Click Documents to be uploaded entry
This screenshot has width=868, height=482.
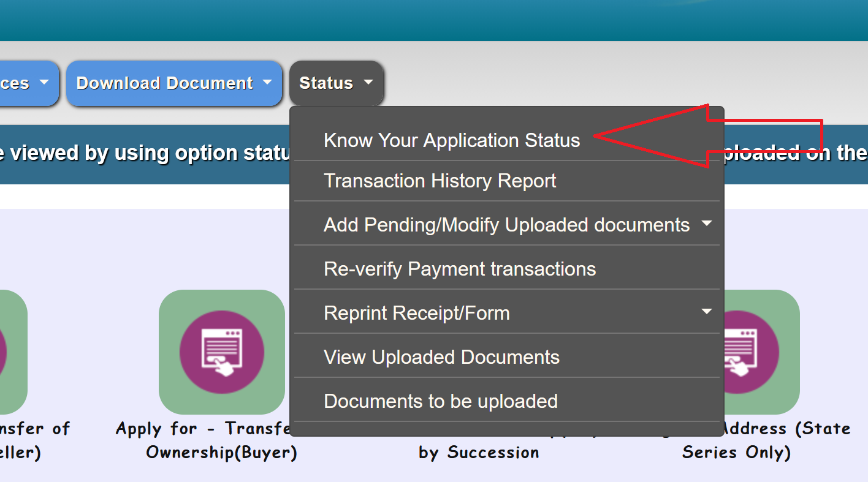(x=440, y=401)
